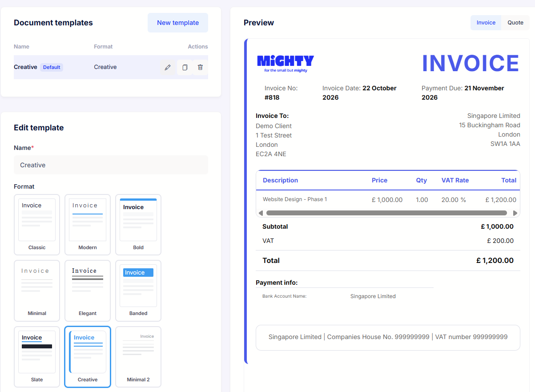Click the Subtotal row value £ 1,000.00

click(497, 226)
